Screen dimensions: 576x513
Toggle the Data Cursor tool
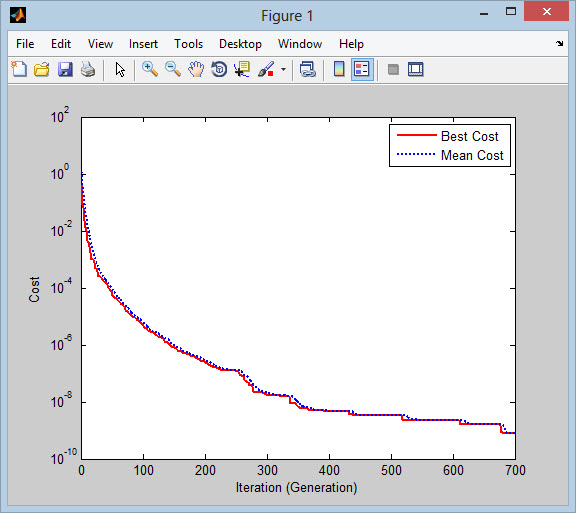[242, 69]
